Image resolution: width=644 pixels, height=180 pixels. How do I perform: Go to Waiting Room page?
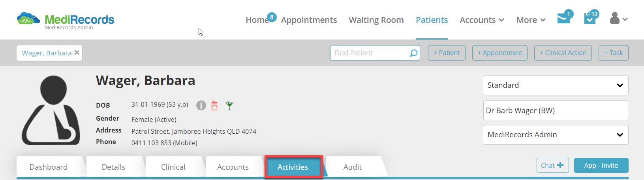point(376,20)
